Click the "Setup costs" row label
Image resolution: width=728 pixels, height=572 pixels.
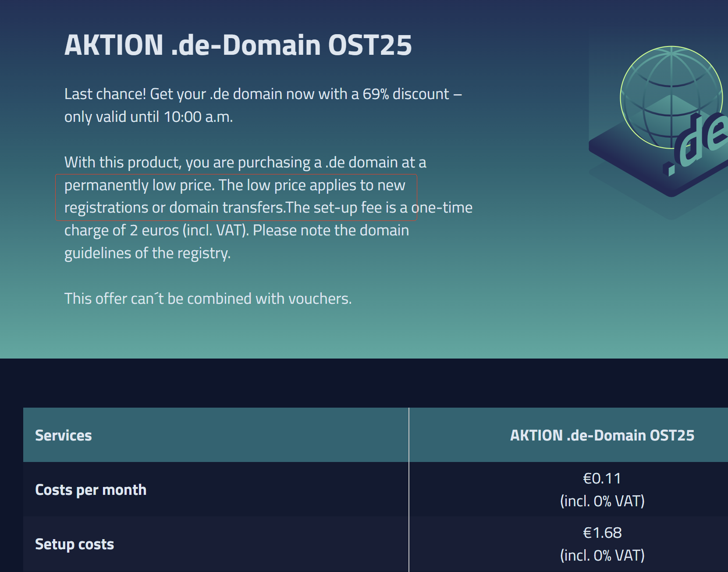point(75,544)
